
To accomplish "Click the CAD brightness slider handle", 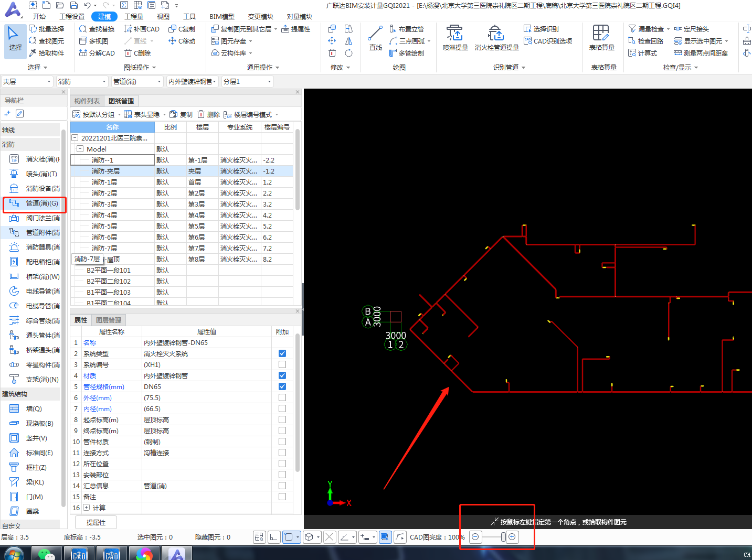I will (503, 536).
